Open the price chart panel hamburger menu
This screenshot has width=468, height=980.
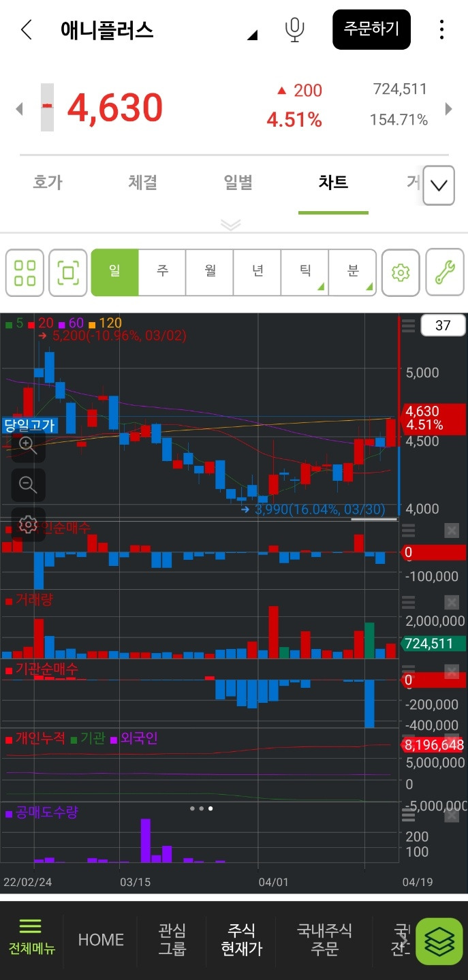(408, 326)
